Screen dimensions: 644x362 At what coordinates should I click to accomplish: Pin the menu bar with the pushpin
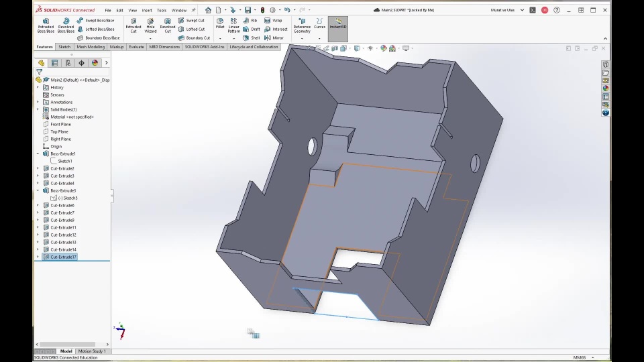(x=193, y=10)
